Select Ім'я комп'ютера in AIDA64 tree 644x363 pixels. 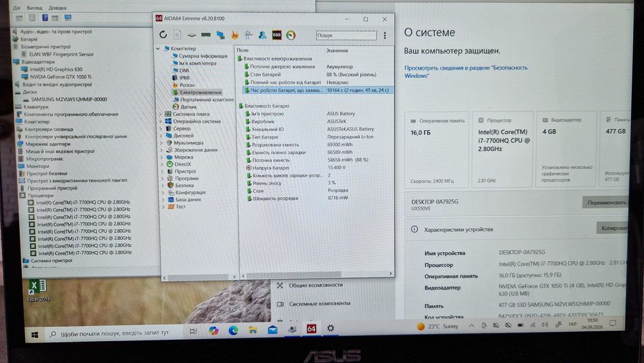tap(198, 63)
